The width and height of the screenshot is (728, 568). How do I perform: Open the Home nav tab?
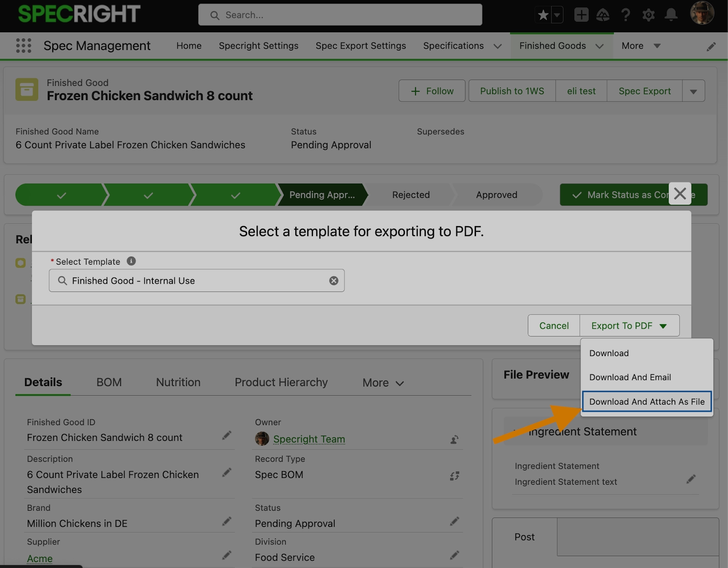189,46
